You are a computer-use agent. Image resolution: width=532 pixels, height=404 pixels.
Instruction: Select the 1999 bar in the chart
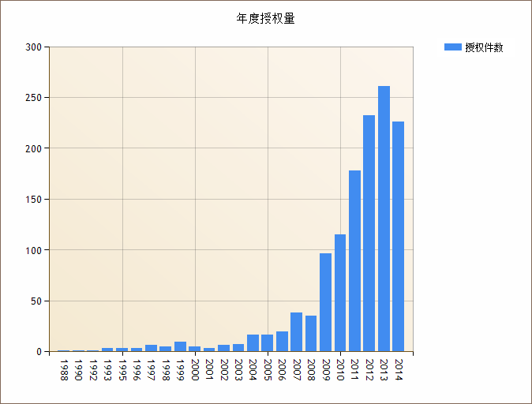tap(180, 346)
